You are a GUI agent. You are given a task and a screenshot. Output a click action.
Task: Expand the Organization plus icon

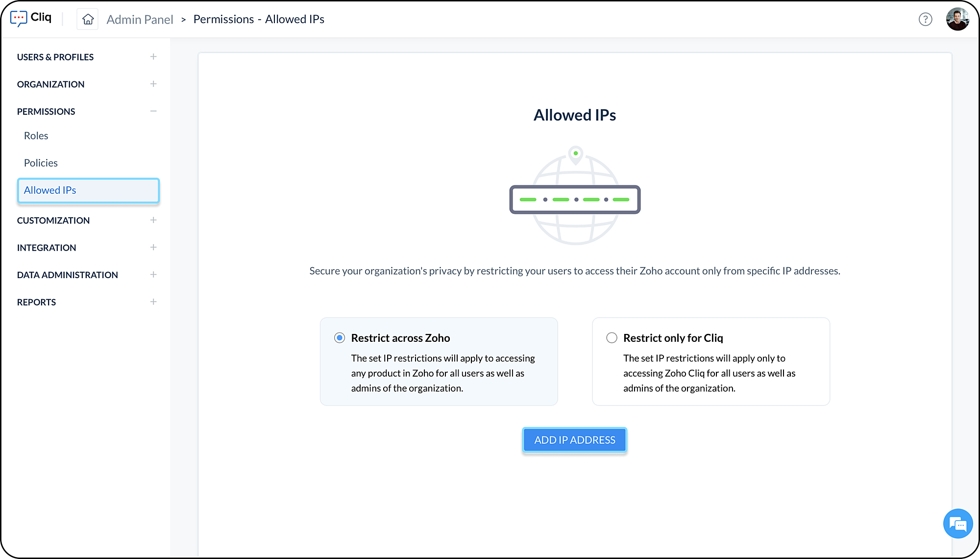click(153, 84)
